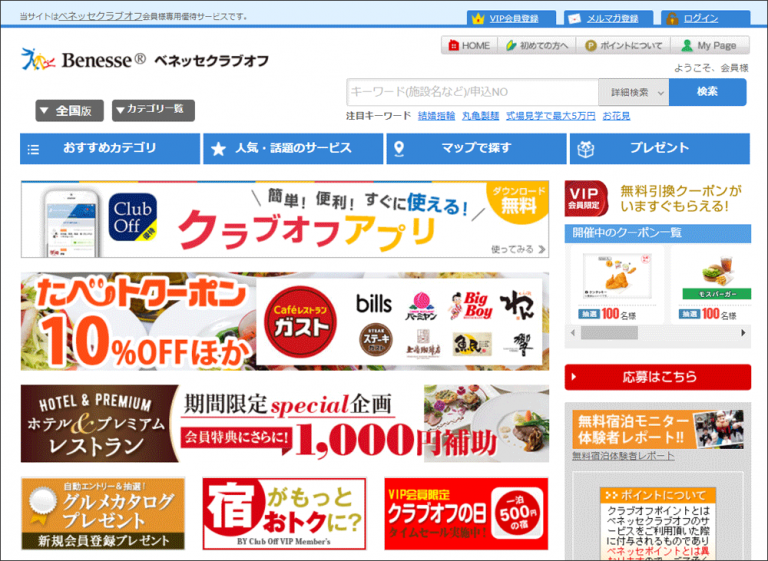
Task: Open the ホテル&プレミアムレストラン banner
Action: click(x=285, y=423)
